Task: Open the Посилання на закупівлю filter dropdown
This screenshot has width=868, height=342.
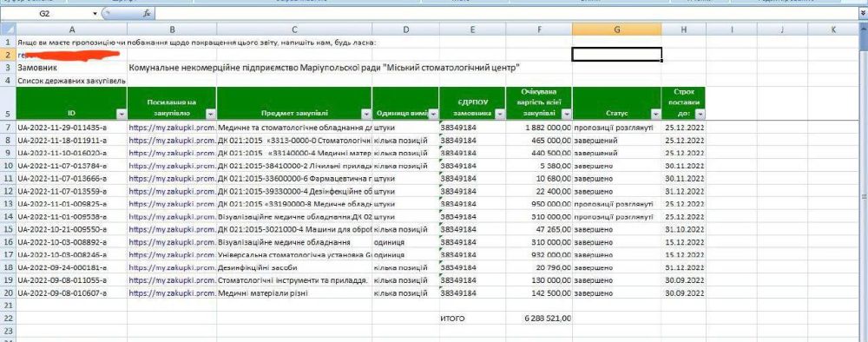Action: click(x=210, y=114)
